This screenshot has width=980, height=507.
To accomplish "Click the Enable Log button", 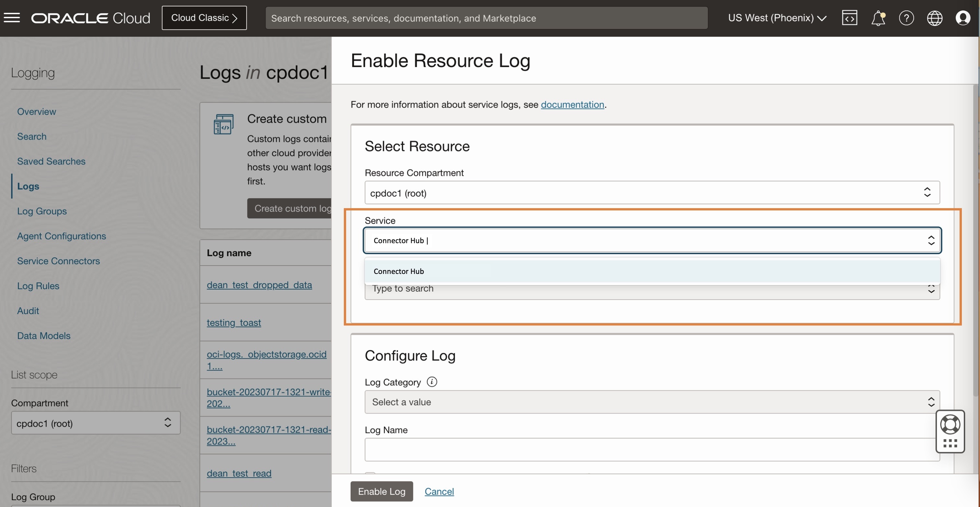I will [x=381, y=491].
